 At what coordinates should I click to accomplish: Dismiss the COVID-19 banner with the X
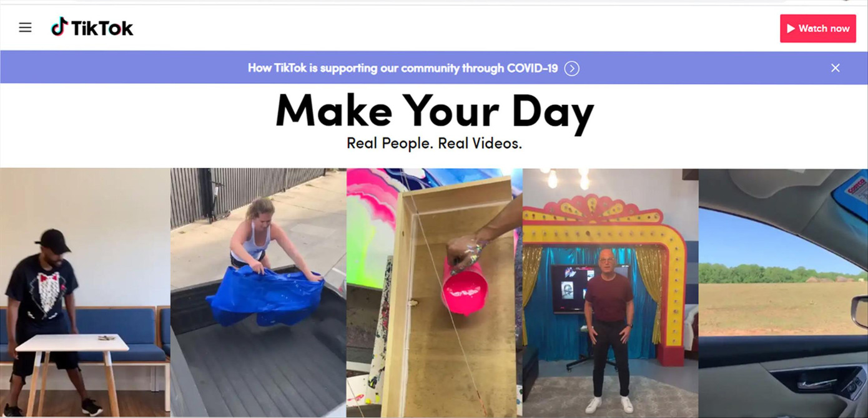coord(836,68)
